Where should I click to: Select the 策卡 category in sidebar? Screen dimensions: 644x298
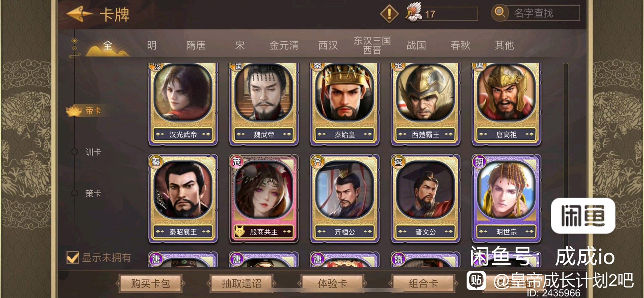[x=93, y=194]
